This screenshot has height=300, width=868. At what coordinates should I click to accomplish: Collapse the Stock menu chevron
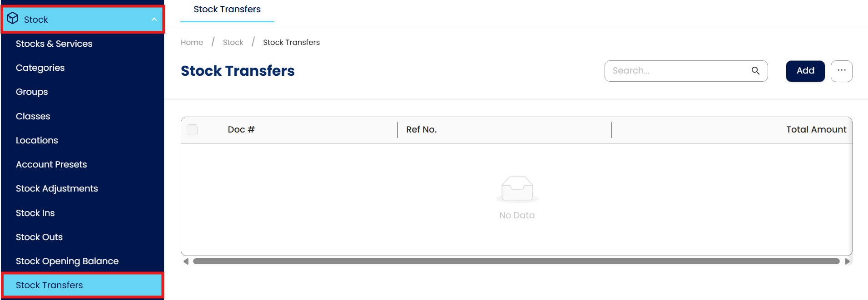154,20
